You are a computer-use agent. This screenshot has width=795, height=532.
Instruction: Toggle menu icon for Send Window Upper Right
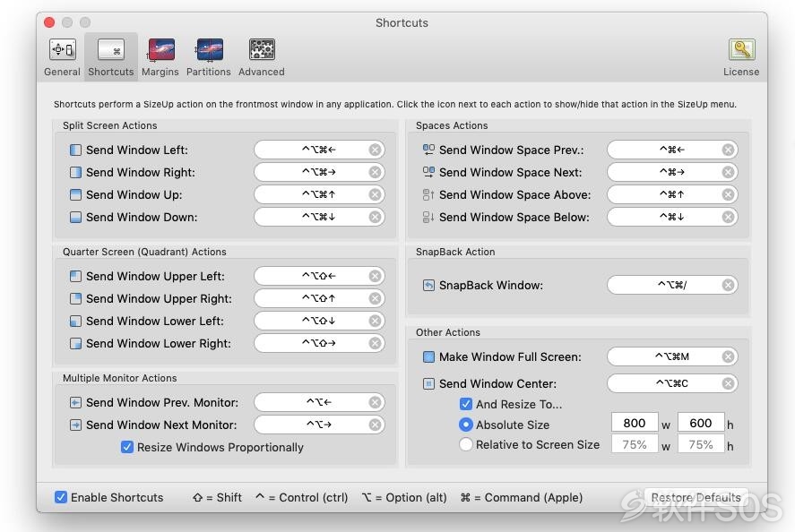tap(75, 298)
